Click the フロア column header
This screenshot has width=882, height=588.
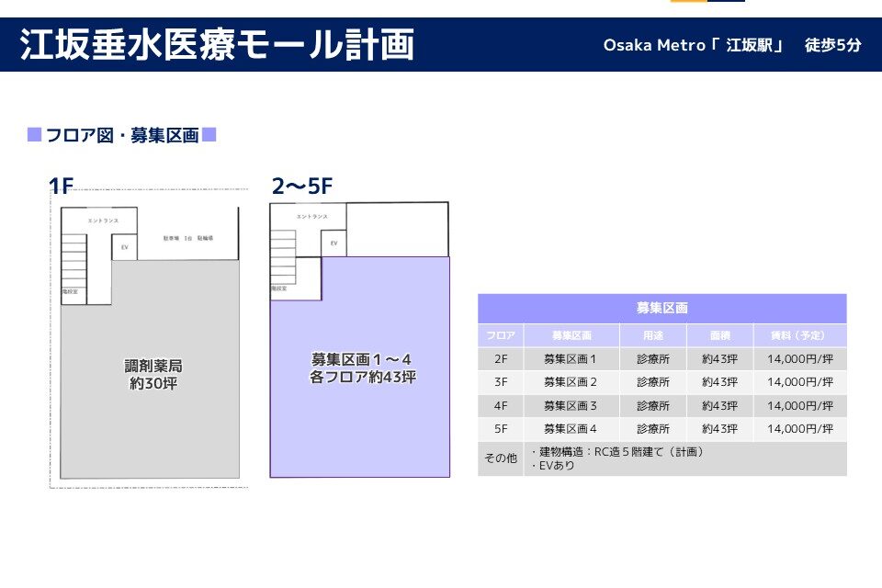click(x=501, y=336)
